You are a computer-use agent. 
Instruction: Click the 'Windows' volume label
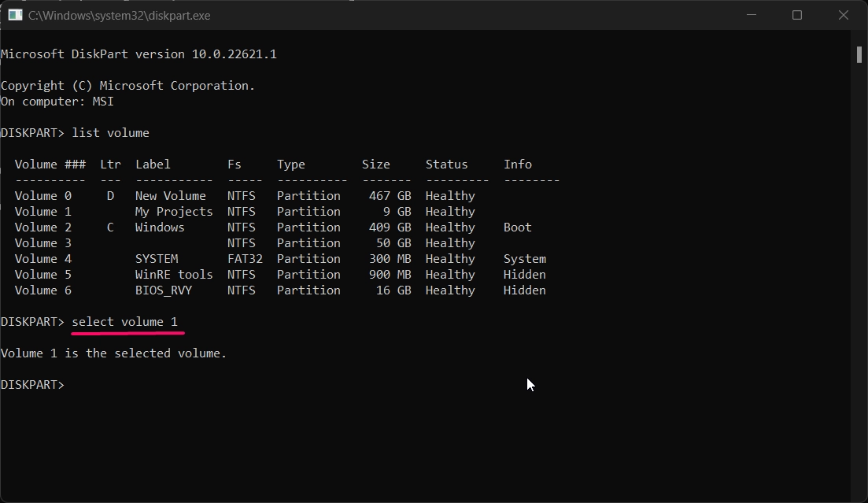click(160, 227)
